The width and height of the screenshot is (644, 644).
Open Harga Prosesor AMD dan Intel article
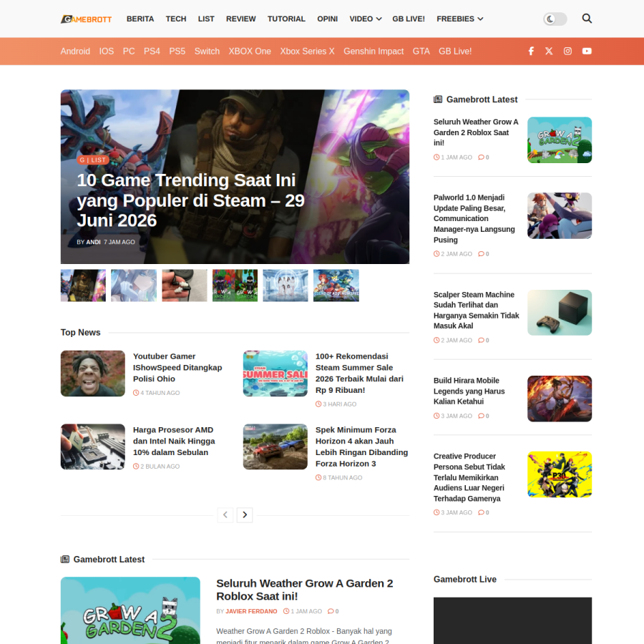pos(174,441)
